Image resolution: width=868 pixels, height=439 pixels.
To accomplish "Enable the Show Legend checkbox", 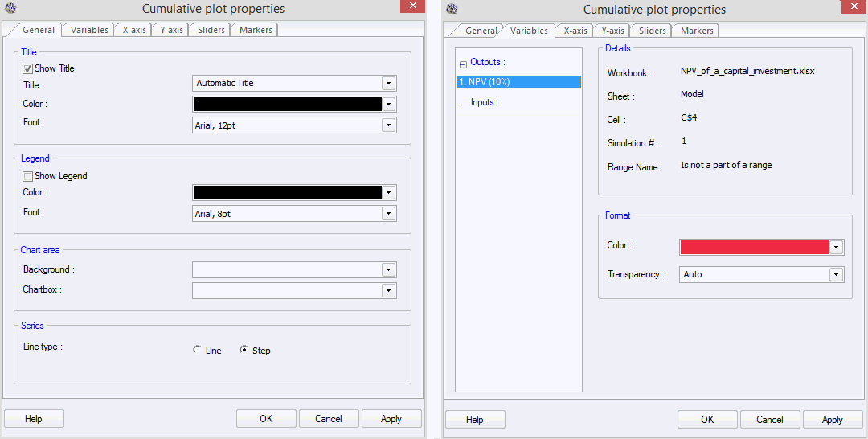I will click(28, 176).
